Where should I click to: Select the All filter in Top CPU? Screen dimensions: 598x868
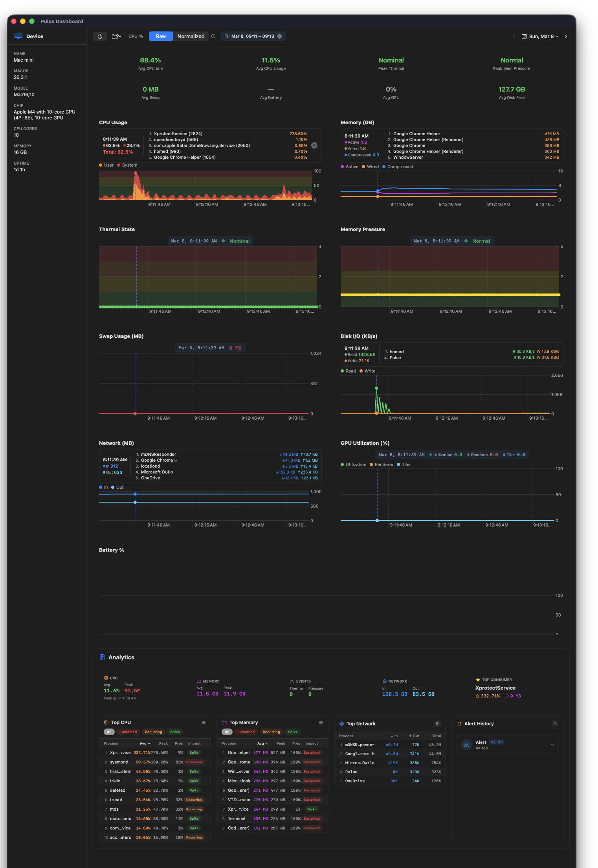[x=109, y=732]
